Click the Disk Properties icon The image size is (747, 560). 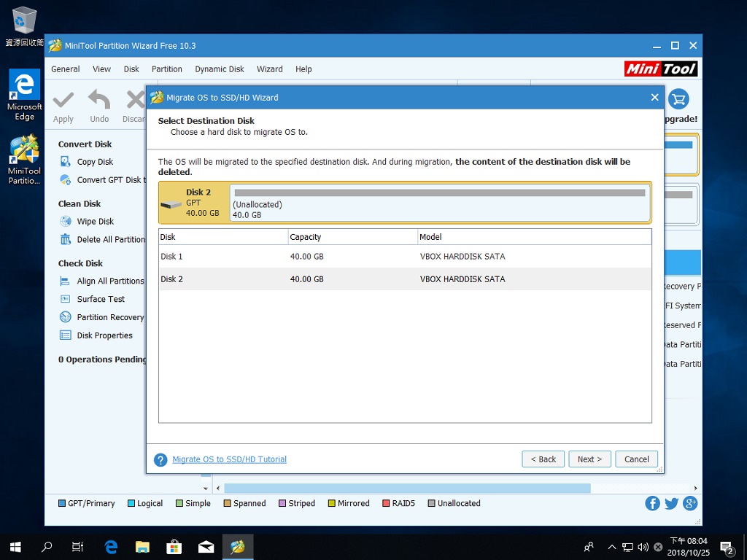click(65, 335)
